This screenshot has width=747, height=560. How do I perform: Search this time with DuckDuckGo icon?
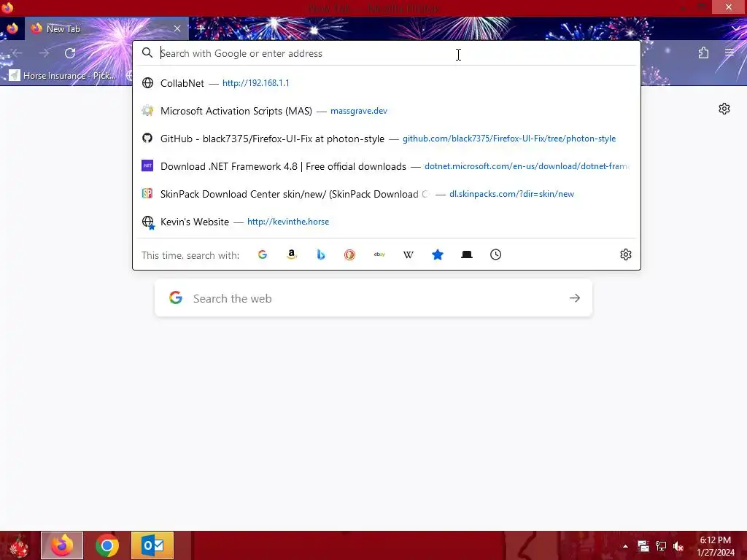[x=349, y=254]
